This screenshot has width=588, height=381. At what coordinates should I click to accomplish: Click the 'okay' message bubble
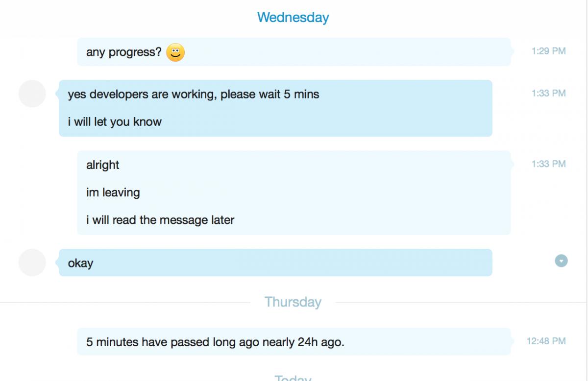click(275, 262)
